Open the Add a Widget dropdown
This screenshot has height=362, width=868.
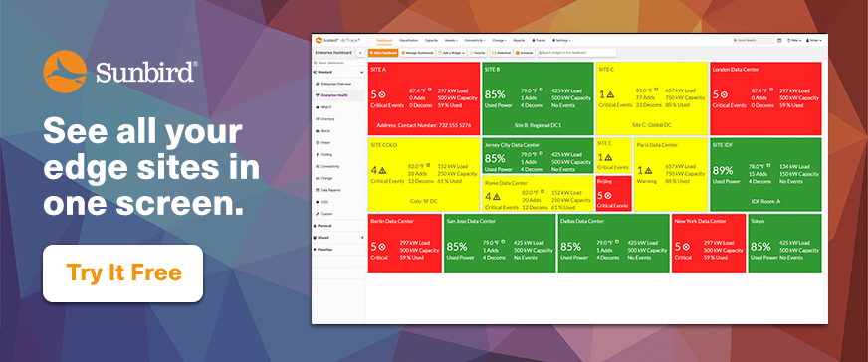pos(451,53)
